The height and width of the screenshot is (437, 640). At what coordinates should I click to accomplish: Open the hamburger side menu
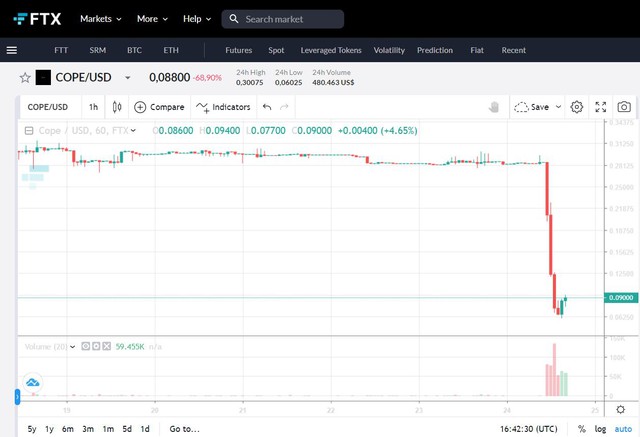(12, 50)
